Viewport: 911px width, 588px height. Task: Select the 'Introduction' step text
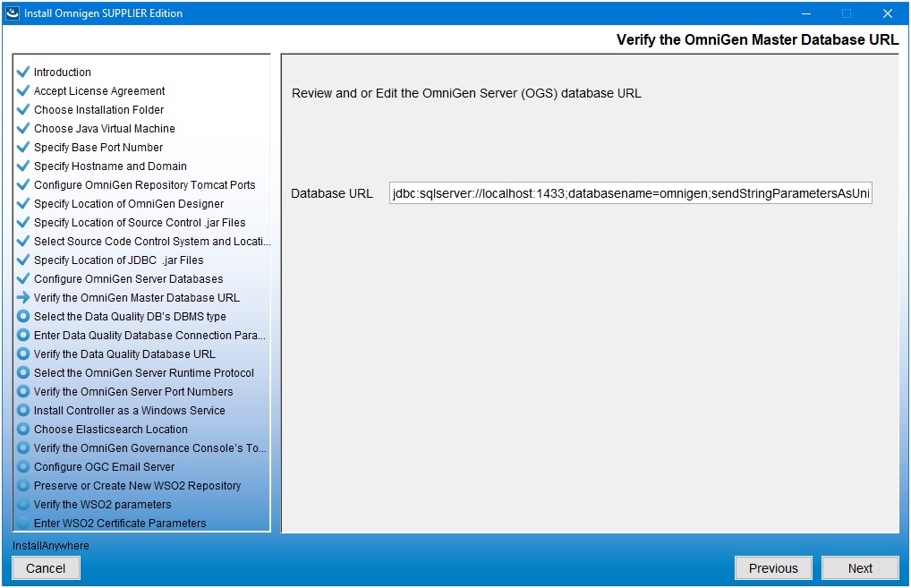pyautogui.click(x=62, y=72)
